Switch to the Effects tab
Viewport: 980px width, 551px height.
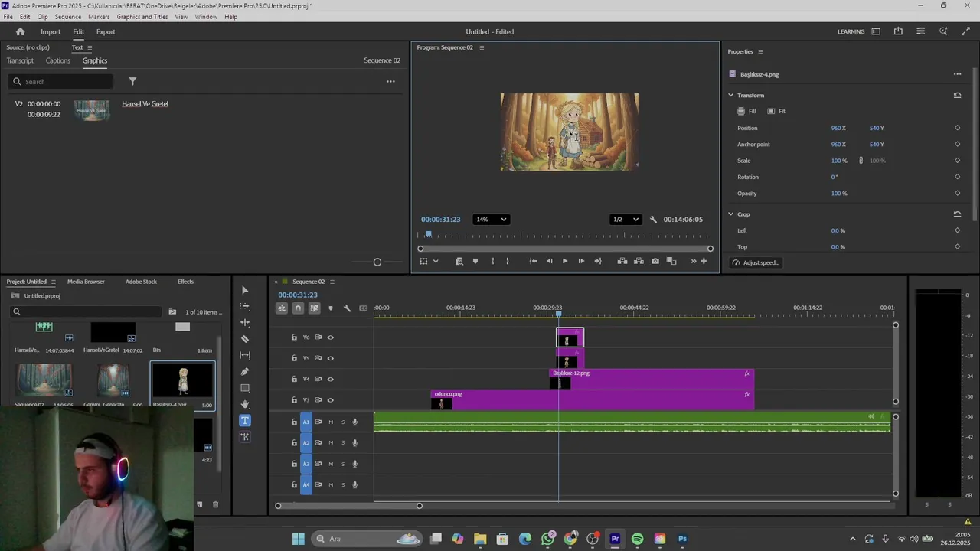point(185,282)
